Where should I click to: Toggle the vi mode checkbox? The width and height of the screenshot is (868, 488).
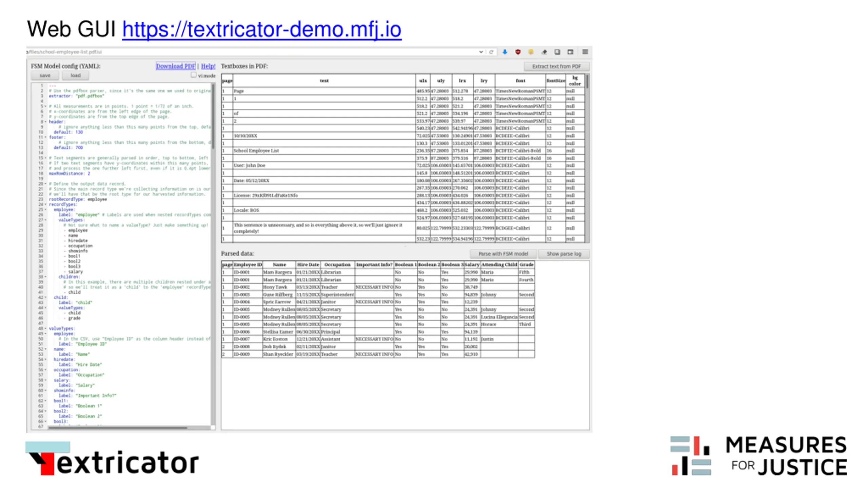click(x=193, y=75)
